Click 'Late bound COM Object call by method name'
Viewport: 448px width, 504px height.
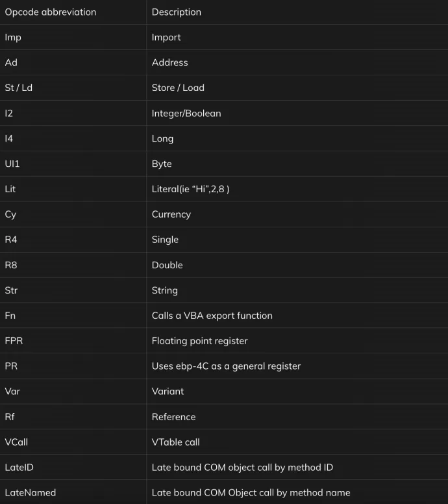[x=251, y=493]
